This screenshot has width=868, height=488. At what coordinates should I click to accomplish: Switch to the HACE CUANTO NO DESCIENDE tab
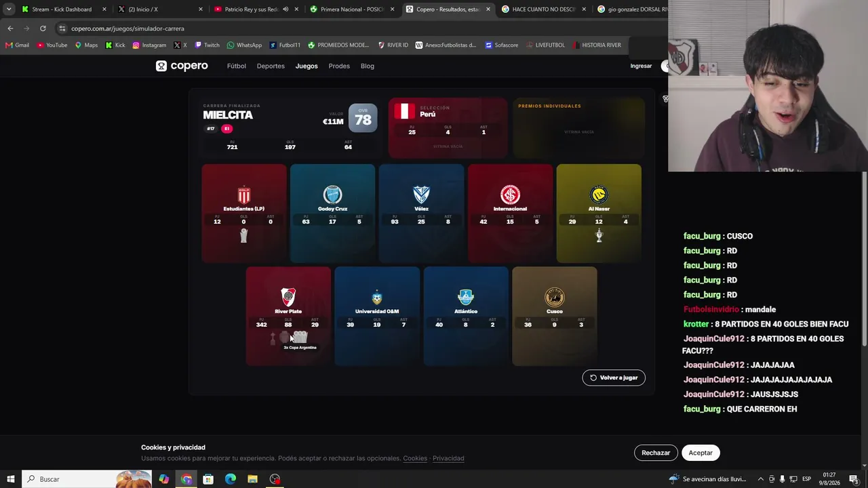544,9
